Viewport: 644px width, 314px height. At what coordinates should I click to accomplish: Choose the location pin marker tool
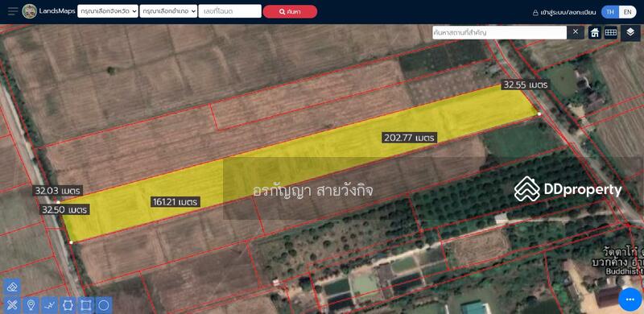pos(31,305)
